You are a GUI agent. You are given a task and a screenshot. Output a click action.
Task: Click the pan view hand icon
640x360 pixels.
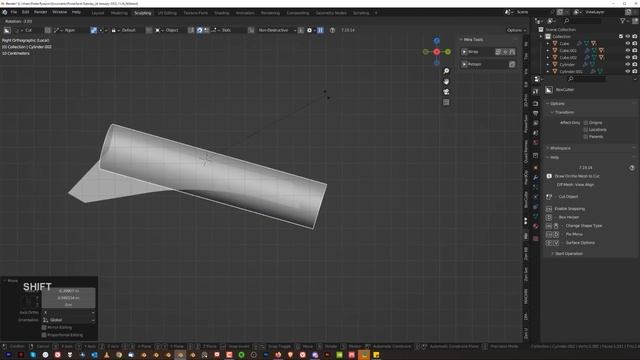446,81
